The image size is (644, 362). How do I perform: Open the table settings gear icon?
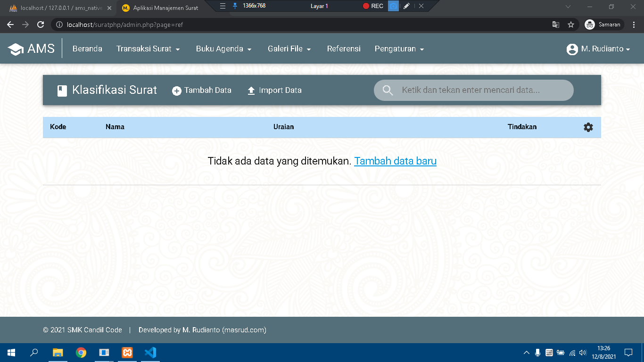click(x=588, y=127)
